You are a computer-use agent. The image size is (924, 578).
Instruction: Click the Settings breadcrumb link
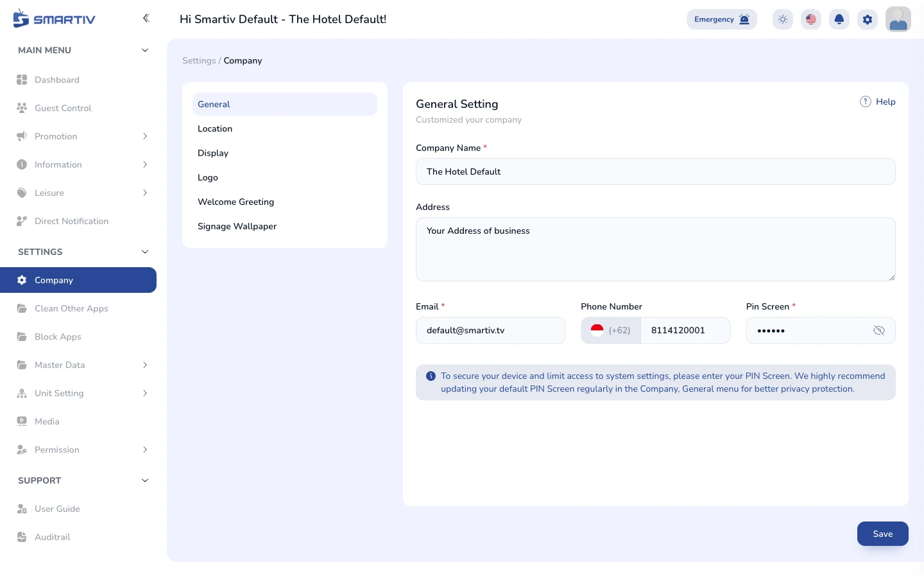coord(199,60)
